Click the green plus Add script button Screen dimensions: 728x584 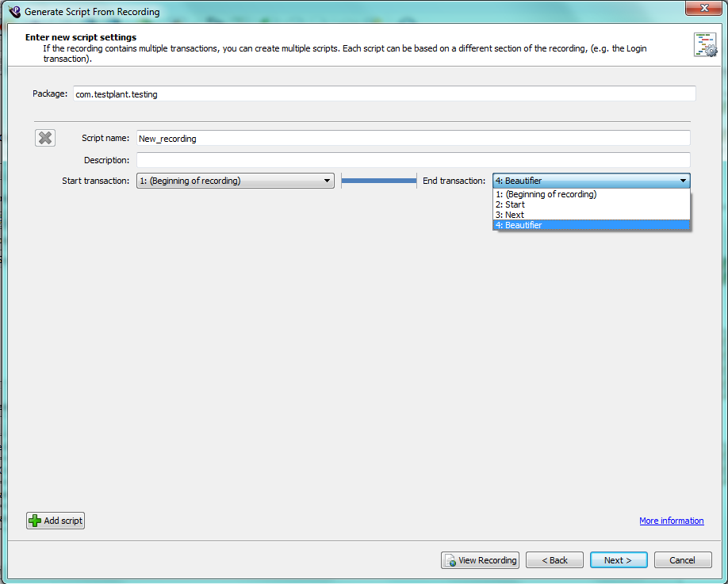click(x=55, y=521)
